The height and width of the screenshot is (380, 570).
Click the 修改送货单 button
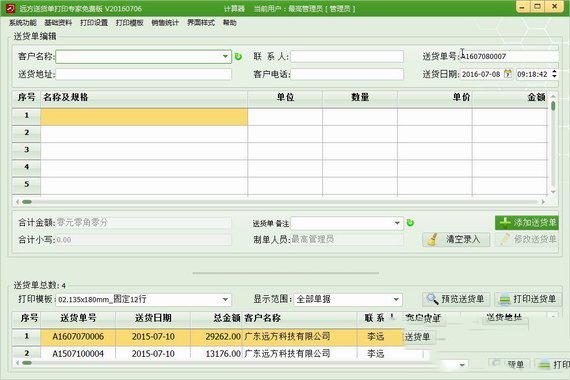pyautogui.click(x=527, y=239)
